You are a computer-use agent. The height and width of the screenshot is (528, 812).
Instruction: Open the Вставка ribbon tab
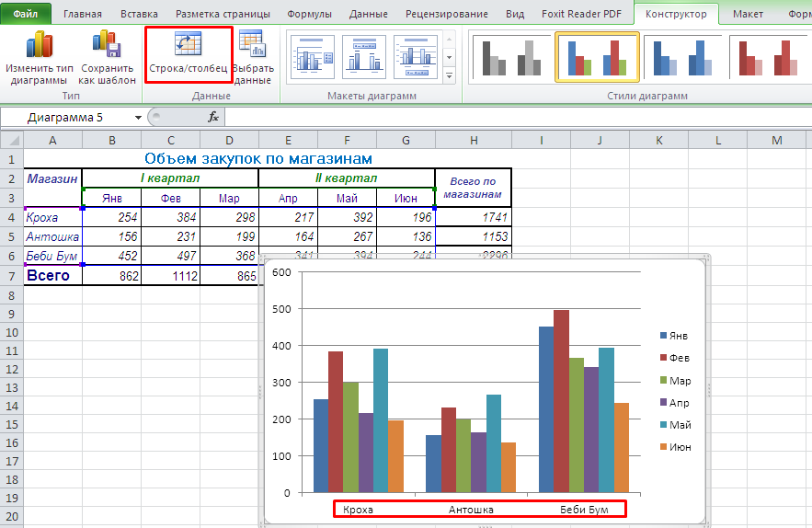(139, 14)
